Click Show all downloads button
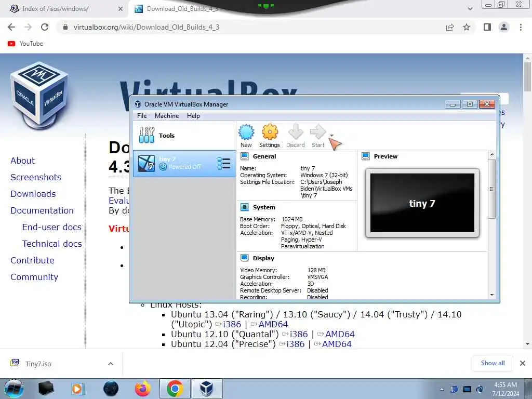The height and width of the screenshot is (399, 532). coord(493,363)
